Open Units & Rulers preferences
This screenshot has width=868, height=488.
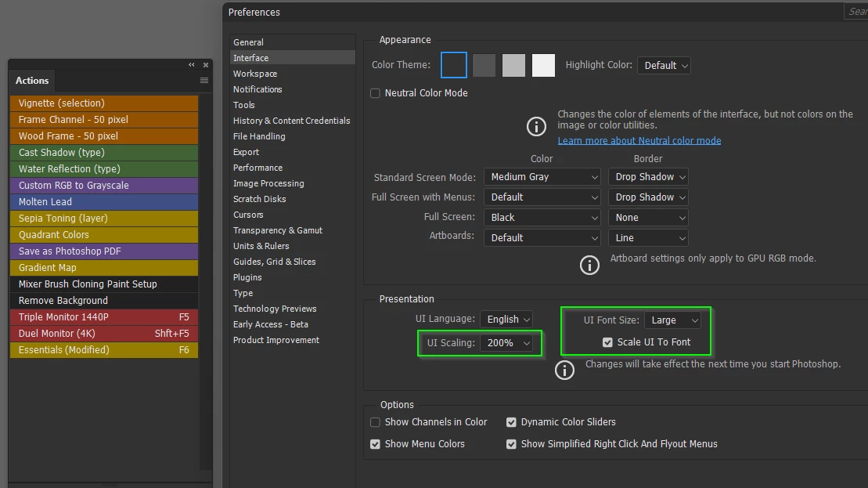click(x=292, y=246)
